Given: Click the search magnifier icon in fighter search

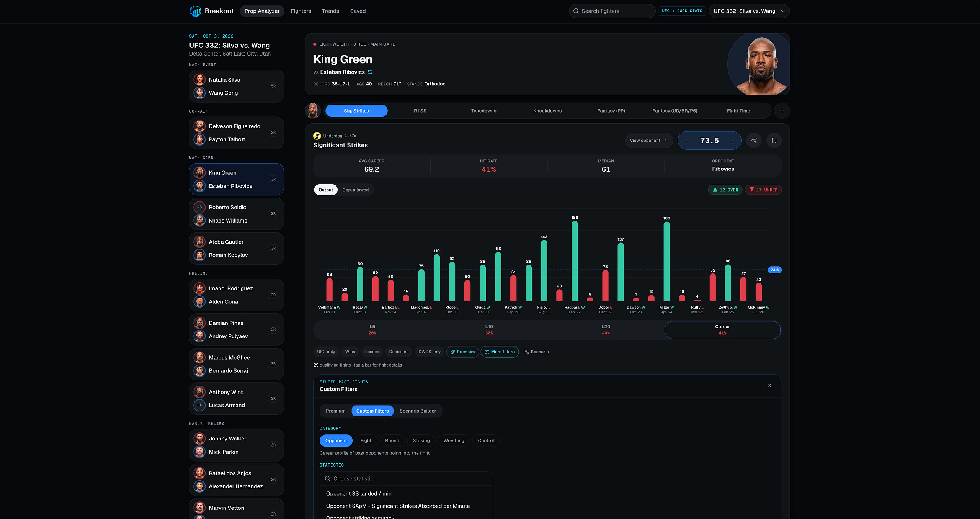Looking at the screenshot, I should coord(576,11).
